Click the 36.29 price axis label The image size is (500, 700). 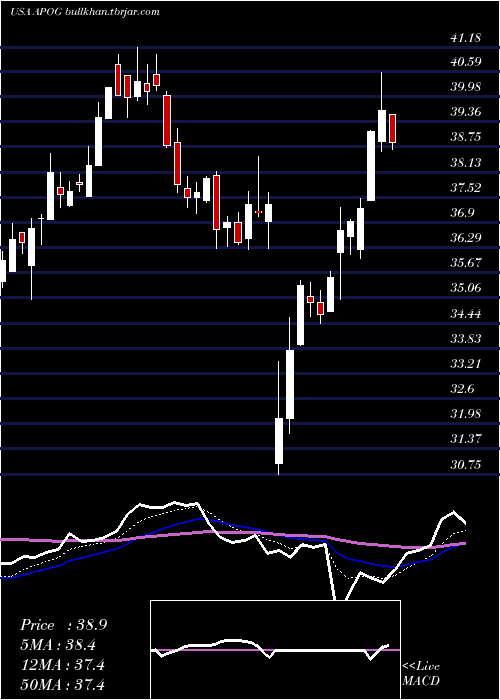(466, 238)
